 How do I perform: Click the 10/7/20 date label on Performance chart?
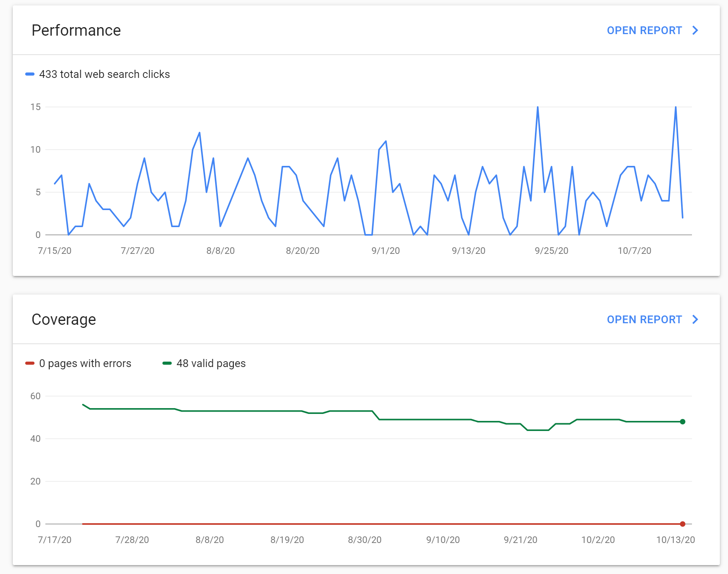point(634,251)
